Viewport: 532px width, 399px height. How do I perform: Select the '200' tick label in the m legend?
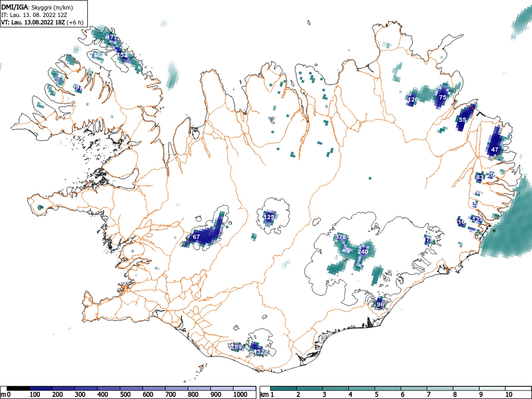57,395
